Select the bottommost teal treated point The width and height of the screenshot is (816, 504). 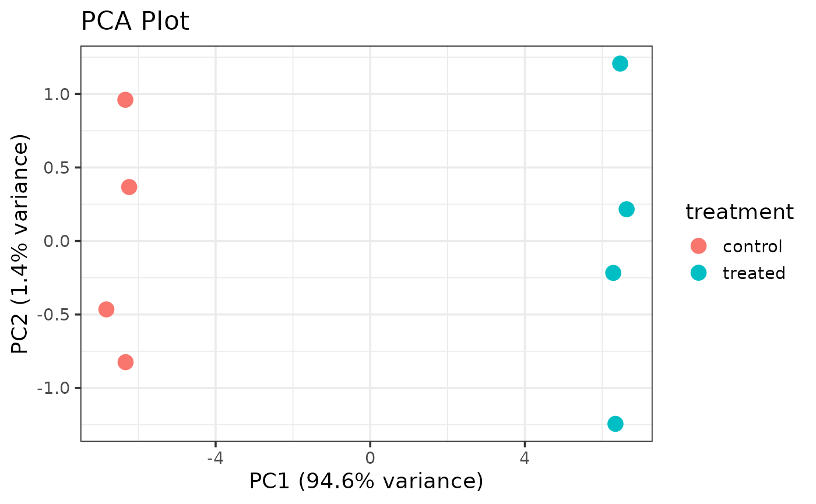(x=615, y=424)
